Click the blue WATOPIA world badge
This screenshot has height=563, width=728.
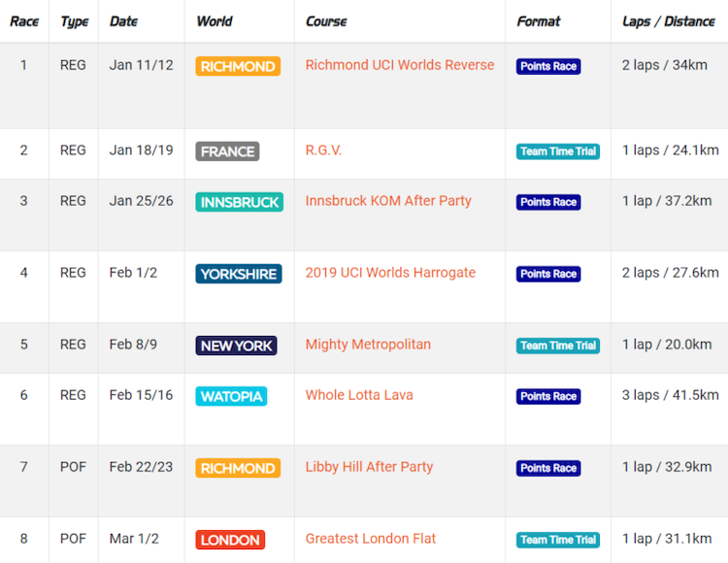pyautogui.click(x=231, y=396)
